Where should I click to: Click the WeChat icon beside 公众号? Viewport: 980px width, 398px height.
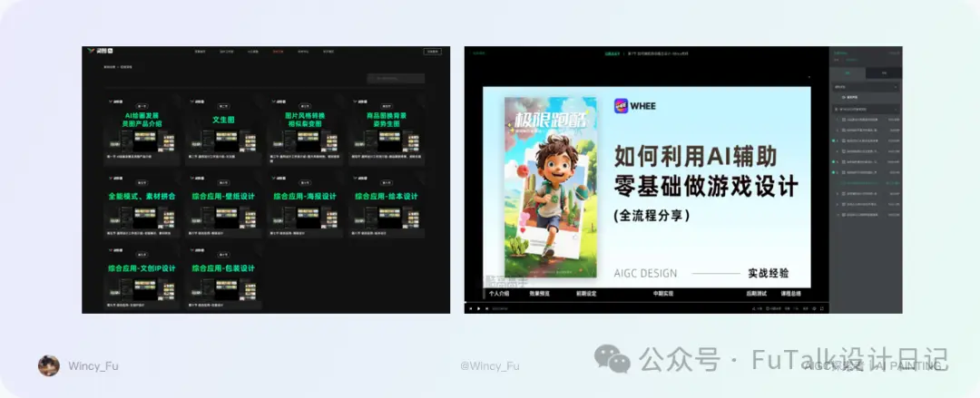pos(612,358)
